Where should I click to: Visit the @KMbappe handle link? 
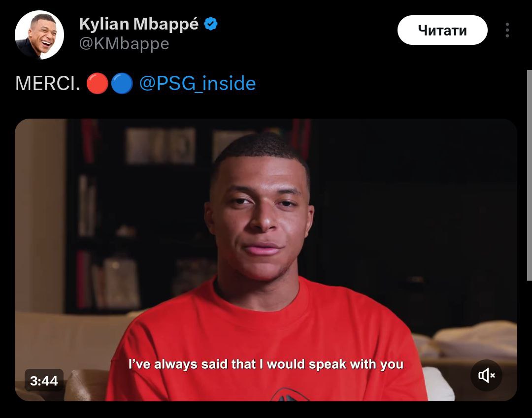tap(124, 44)
